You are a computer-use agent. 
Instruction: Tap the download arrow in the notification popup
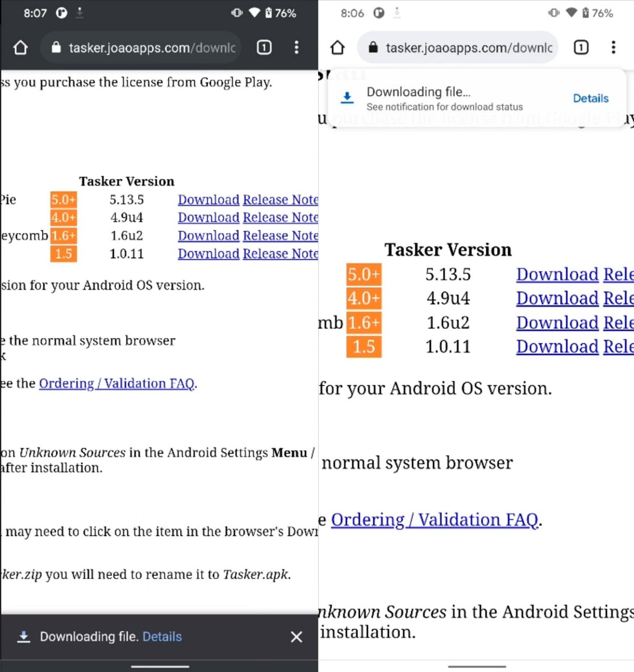click(x=347, y=97)
